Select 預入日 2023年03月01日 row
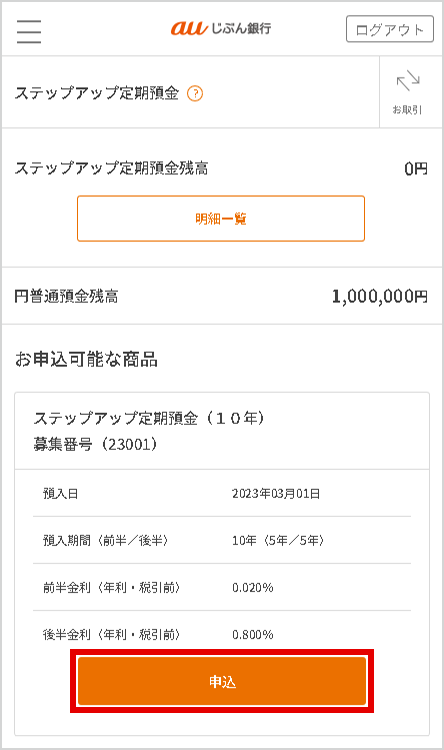Screen dimensions: 444x750 click(222, 493)
